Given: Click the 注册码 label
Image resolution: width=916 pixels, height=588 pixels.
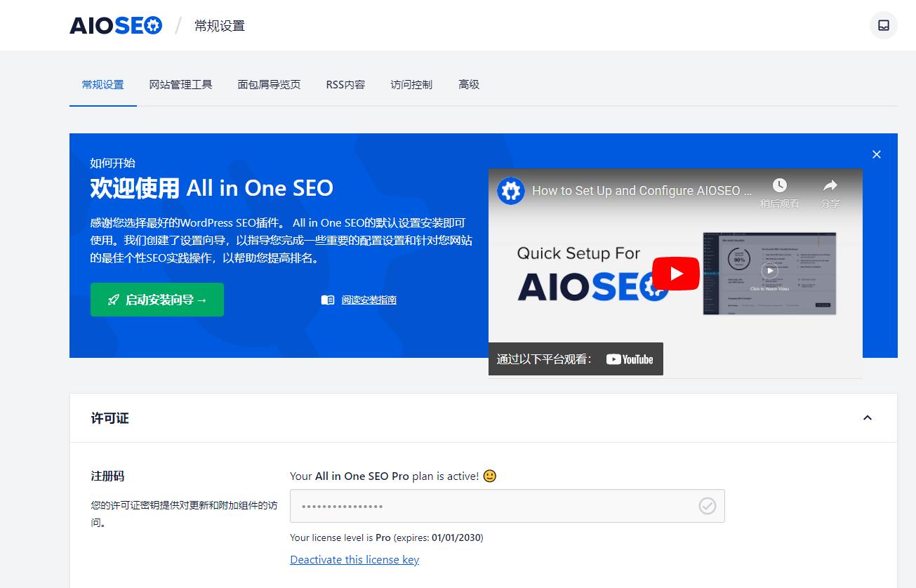Looking at the screenshot, I should pos(107,476).
